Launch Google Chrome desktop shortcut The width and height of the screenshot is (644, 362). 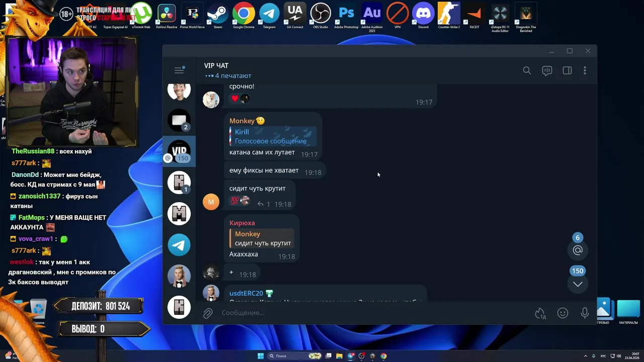[244, 16]
